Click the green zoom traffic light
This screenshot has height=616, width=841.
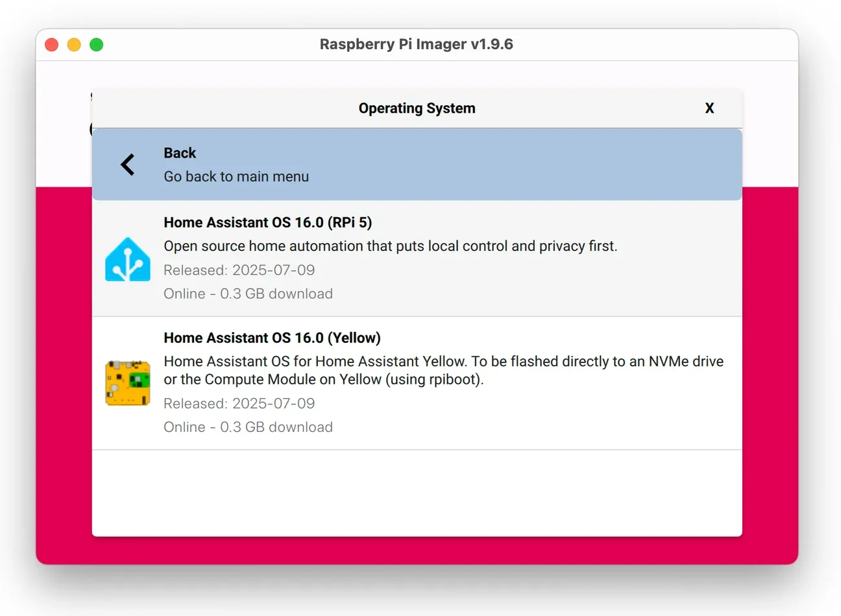point(96,44)
